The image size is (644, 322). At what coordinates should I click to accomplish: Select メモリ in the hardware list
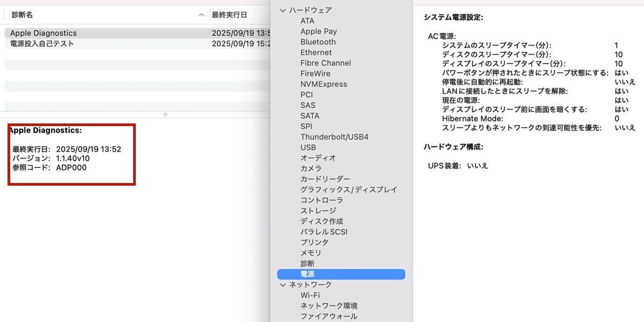pyautogui.click(x=311, y=253)
